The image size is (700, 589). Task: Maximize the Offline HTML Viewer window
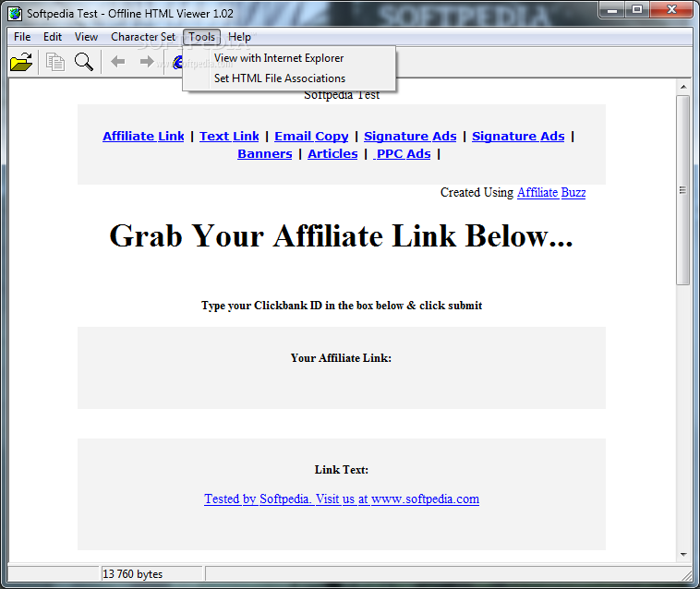coord(637,10)
